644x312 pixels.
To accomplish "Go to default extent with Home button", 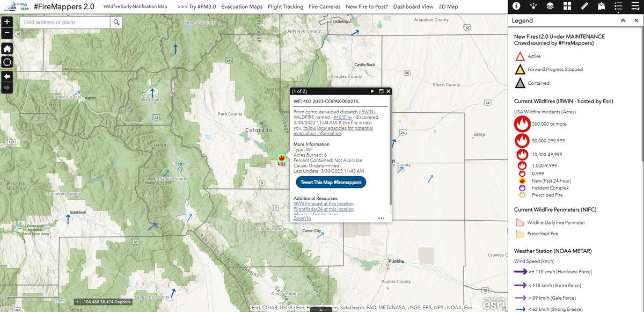I will tap(7, 49).
